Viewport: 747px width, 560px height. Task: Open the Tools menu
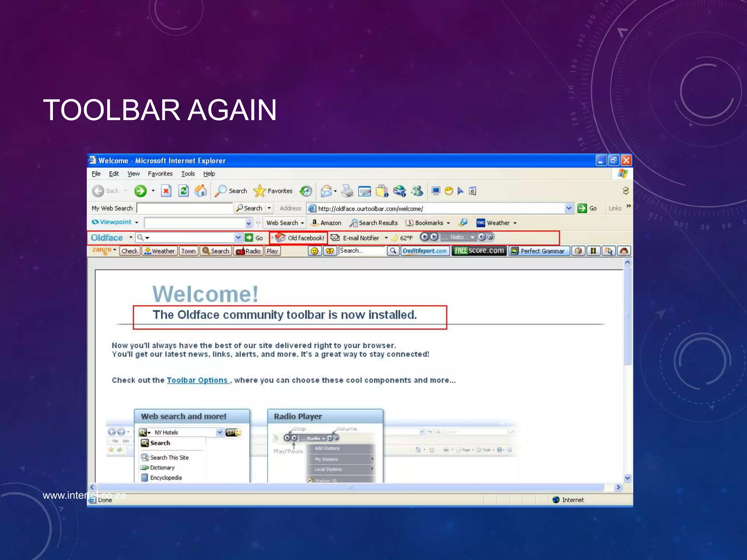[188, 174]
